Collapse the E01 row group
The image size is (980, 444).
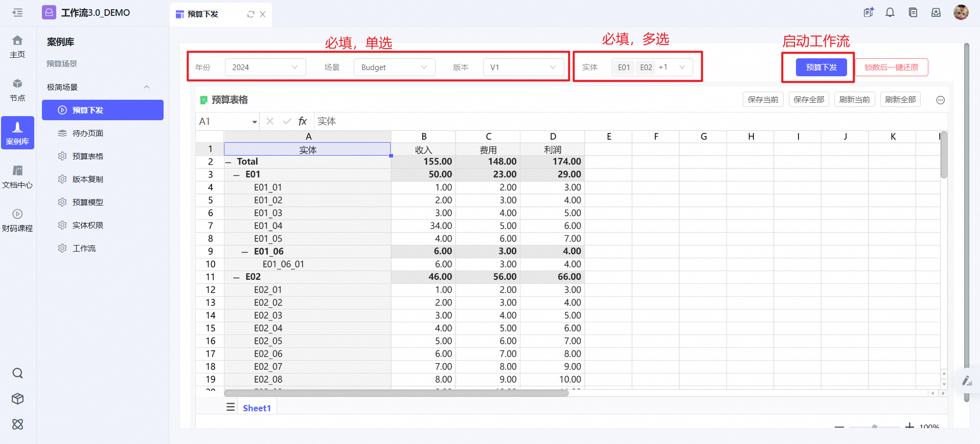tap(237, 175)
